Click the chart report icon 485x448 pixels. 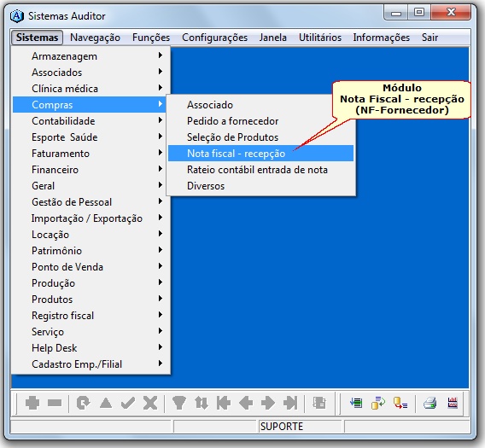[x=453, y=403]
